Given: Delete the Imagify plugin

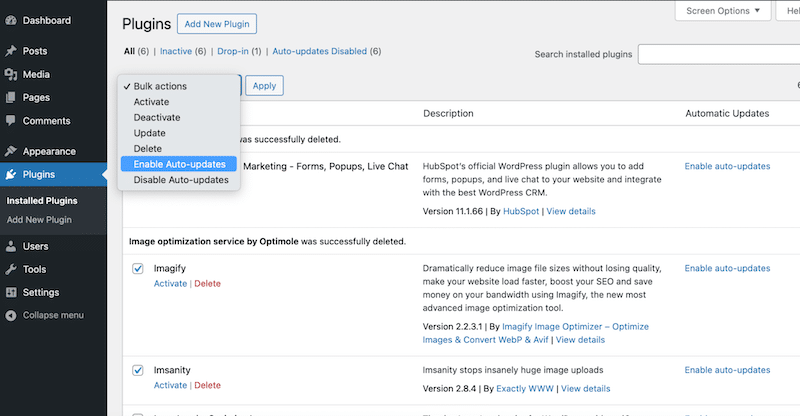Looking at the screenshot, I should tap(208, 284).
